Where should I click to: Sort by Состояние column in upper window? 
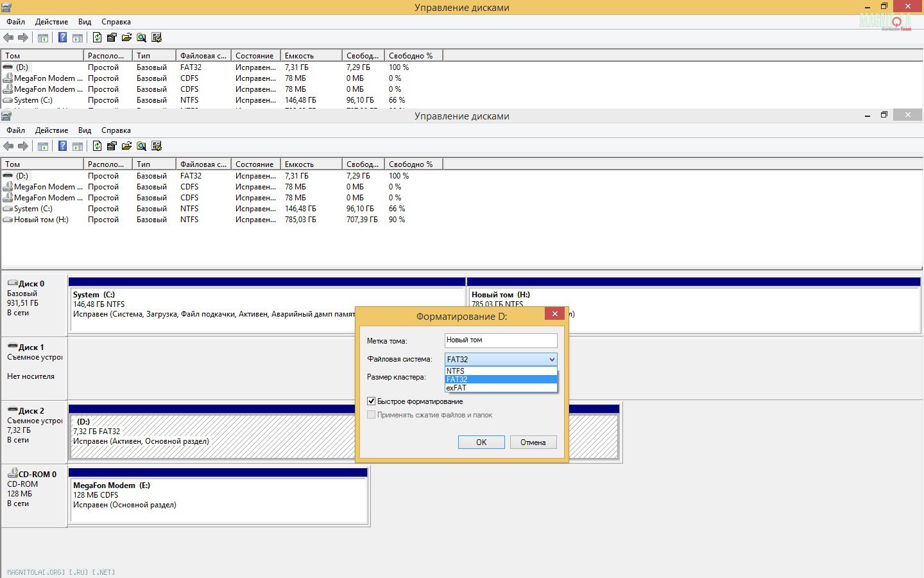point(256,56)
